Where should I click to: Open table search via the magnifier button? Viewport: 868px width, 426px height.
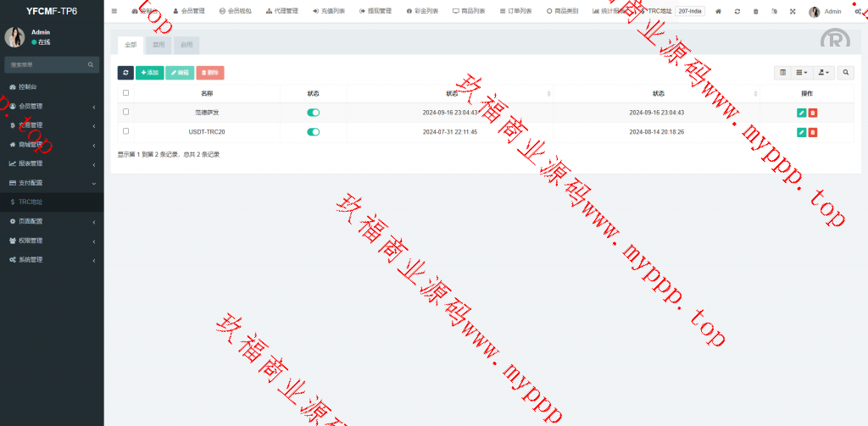pyautogui.click(x=846, y=73)
